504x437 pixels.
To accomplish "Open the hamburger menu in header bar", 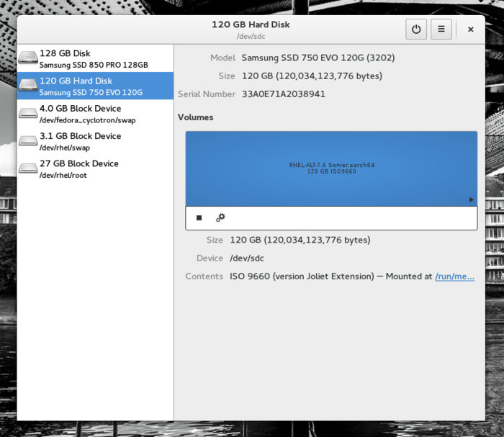I will tap(441, 30).
